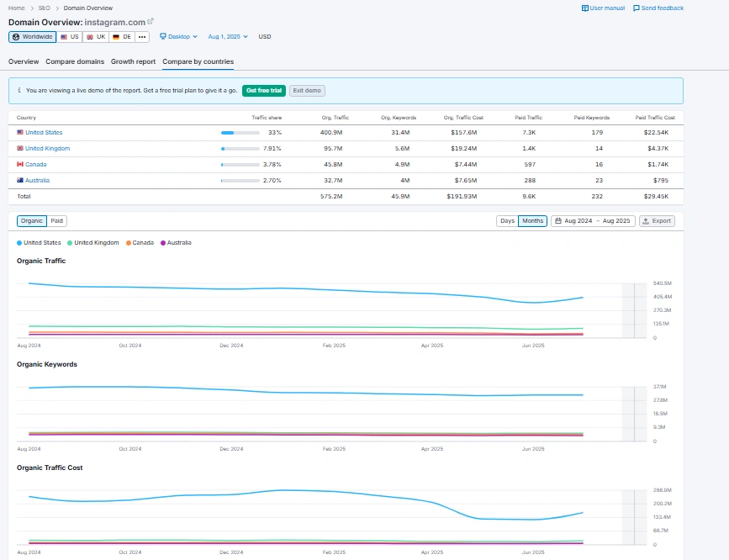The image size is (729, 560).
Task: Click SEO in the breadcrumb trail
Action: [x=44, y=8]
